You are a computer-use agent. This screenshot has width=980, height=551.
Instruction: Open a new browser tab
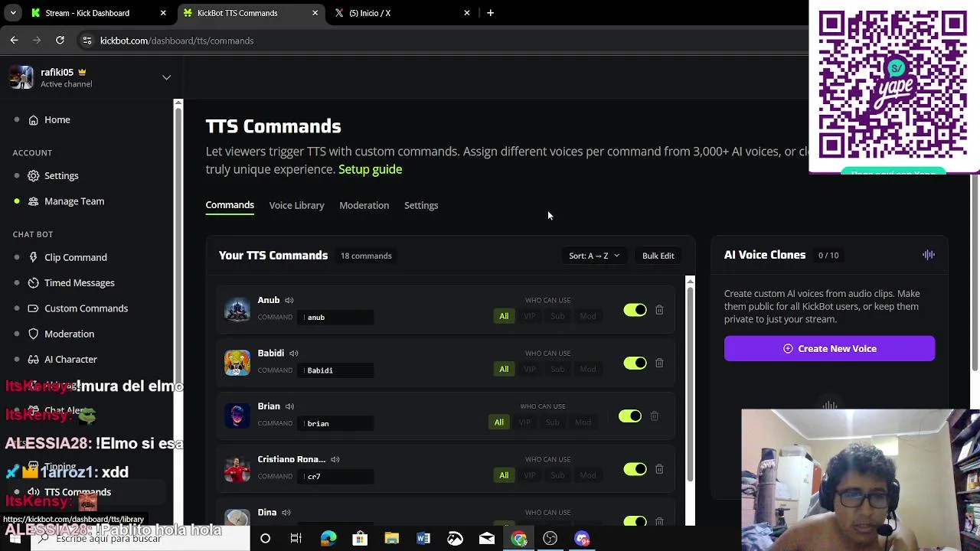490,13
